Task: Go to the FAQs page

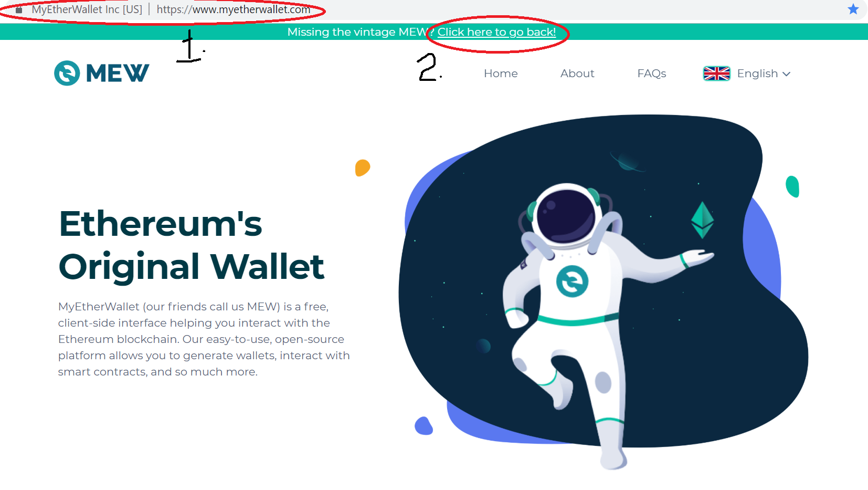Action: click(652, 74)
